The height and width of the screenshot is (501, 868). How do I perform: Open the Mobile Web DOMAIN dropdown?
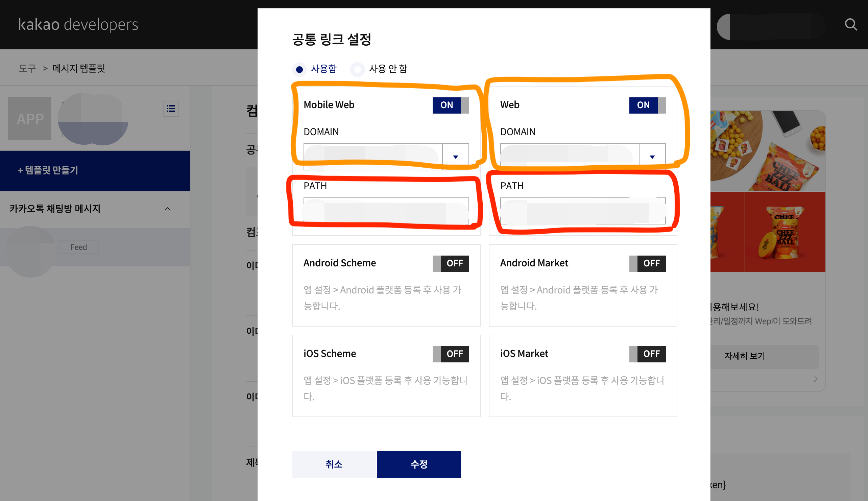click(455, 157)
